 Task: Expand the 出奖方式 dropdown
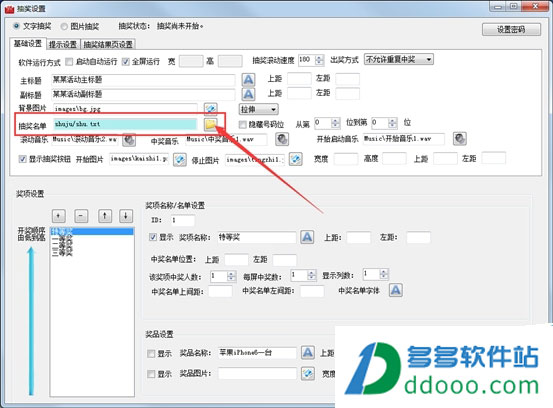pos(429,60)
